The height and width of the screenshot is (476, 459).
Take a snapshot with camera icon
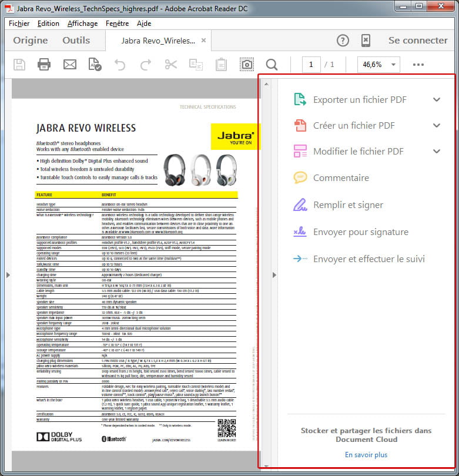coord(247,65)
